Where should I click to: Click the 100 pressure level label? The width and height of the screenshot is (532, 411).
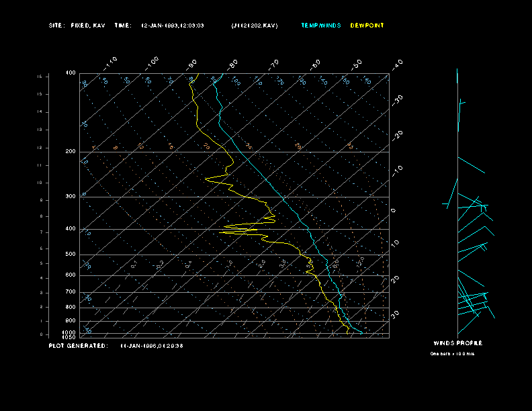point(71,73)
